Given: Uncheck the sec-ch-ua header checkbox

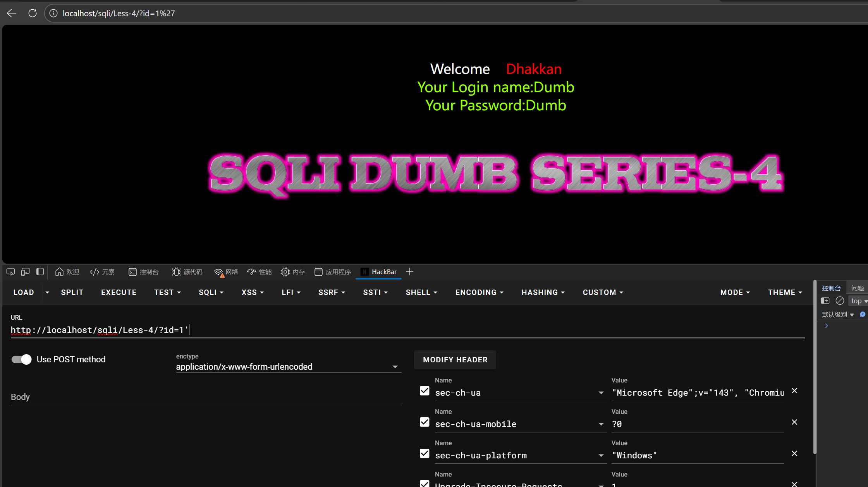Looking at the screenshot, I should coord(425,391).
